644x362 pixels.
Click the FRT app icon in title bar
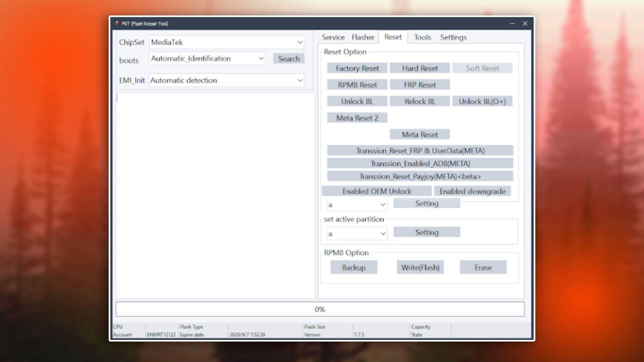coord(118,24)
